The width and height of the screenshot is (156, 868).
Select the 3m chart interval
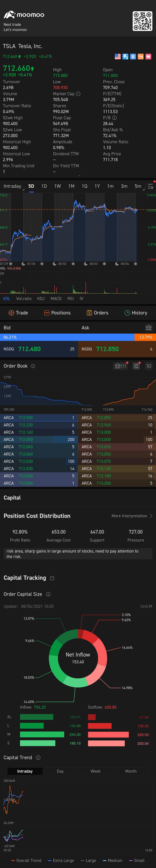(x=124, y=186)
